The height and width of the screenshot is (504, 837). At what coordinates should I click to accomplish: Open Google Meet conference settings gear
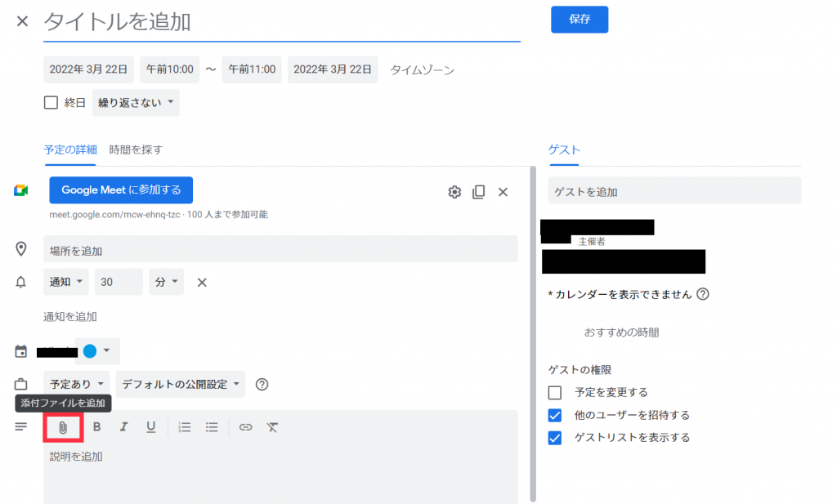454,192
